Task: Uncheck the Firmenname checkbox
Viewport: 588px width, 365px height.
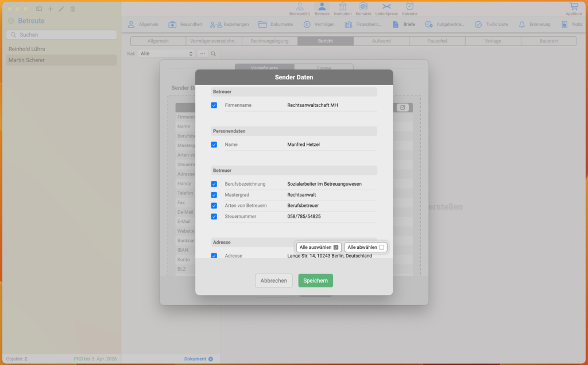Action: click(x=214, y=105)
